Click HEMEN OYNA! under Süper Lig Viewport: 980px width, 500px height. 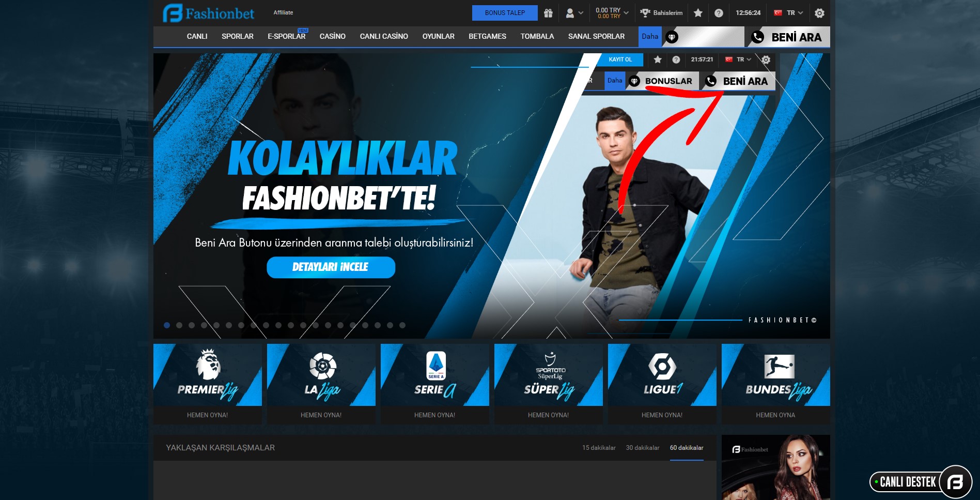tap(549, 415)
